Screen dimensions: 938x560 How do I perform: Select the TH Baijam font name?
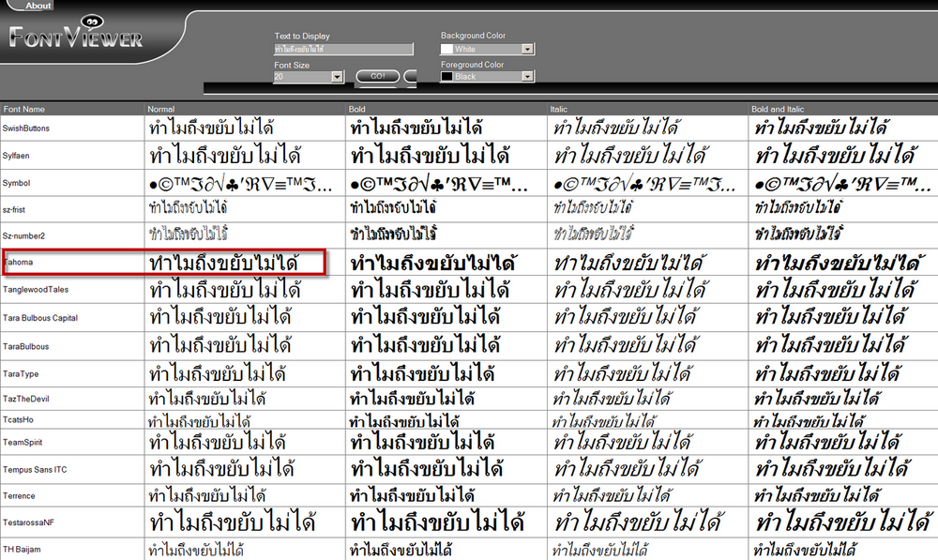click(x=22, y=550)
